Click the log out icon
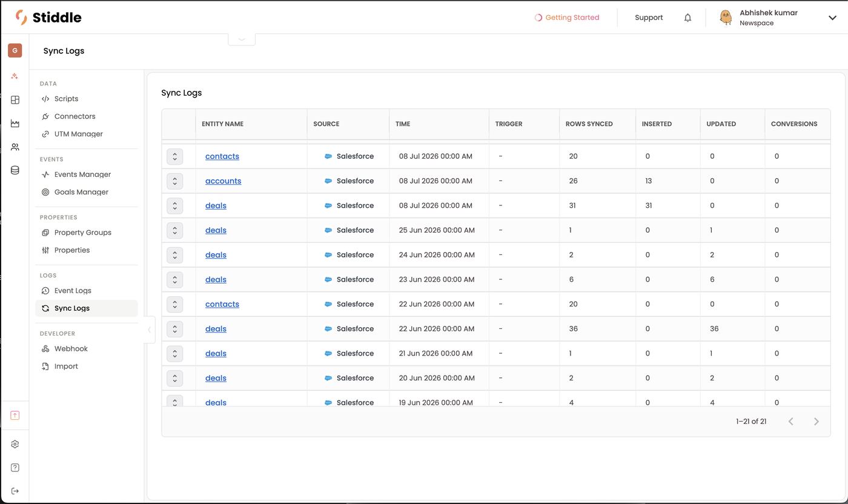Screen dimensions: 848x504 pos(15,491)
